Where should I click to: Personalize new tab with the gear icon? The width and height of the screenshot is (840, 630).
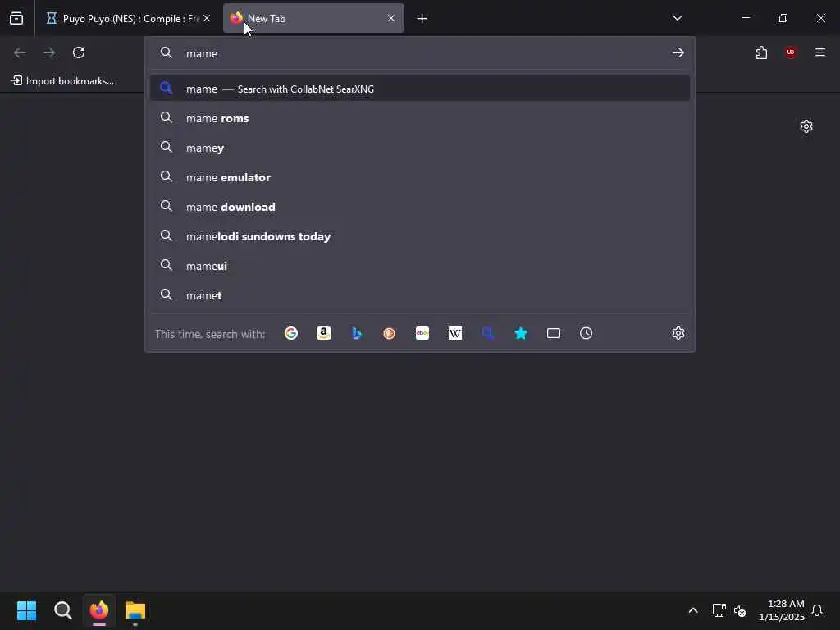tap(806, 126)
